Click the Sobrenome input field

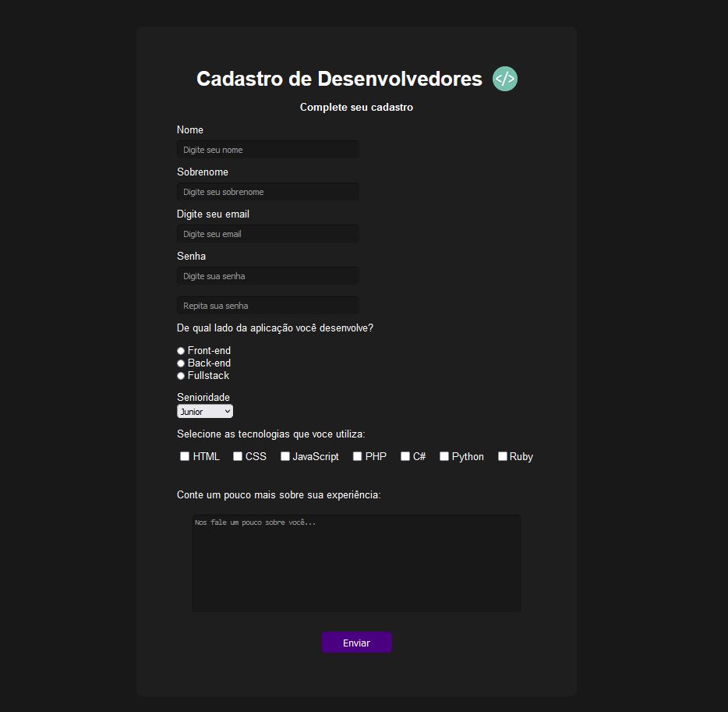tap(267, 191)
